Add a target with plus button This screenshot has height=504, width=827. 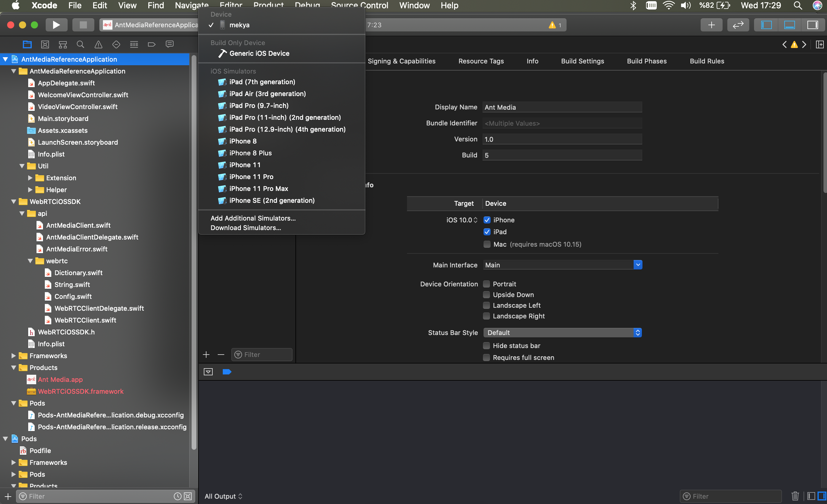click(206, 354)
